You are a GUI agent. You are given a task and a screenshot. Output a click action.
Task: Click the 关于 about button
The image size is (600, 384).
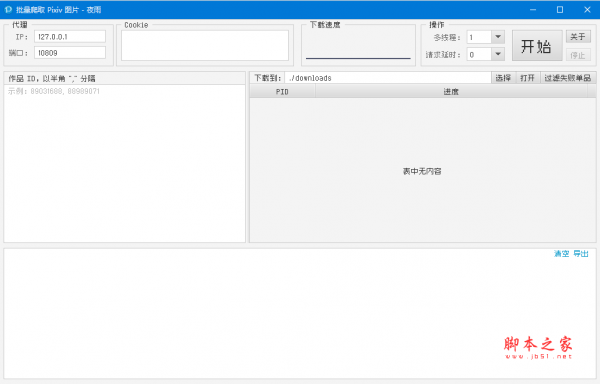pos(578,37)
